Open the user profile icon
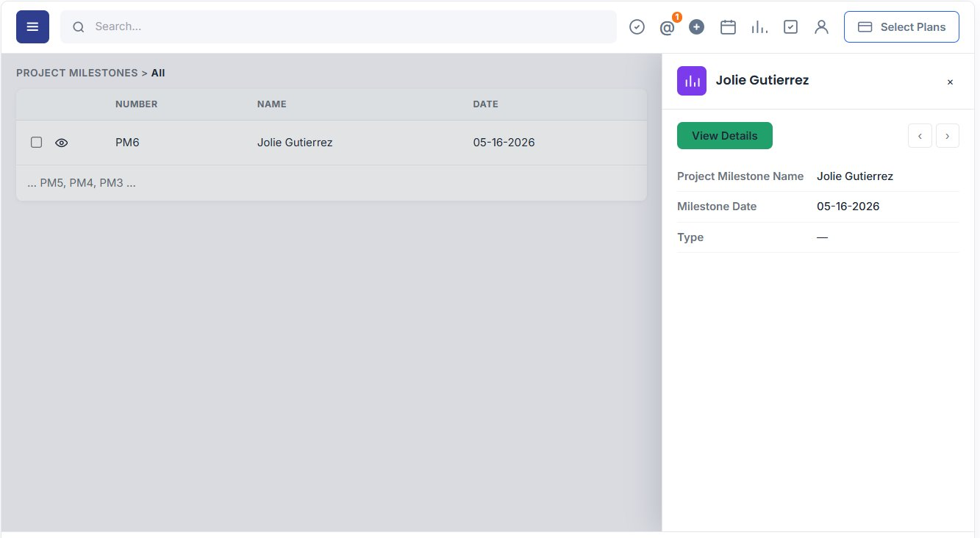 (821, 27)
